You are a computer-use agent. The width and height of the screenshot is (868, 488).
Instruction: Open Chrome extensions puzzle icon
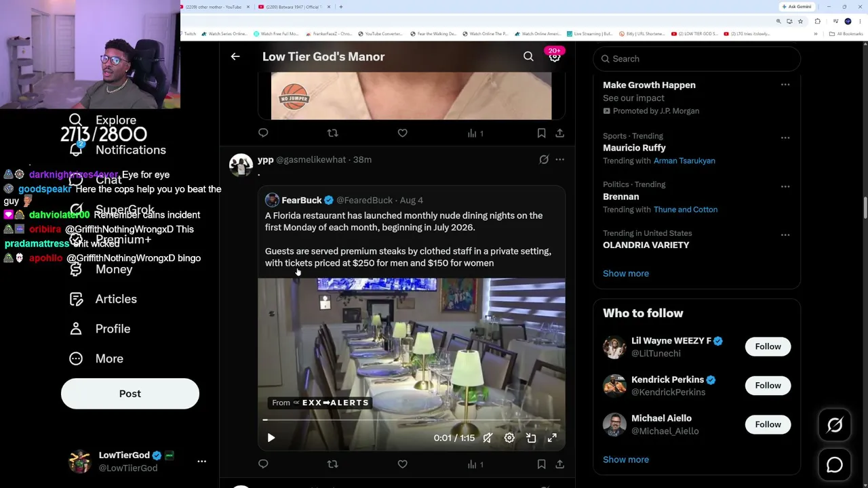coord(817,21)
